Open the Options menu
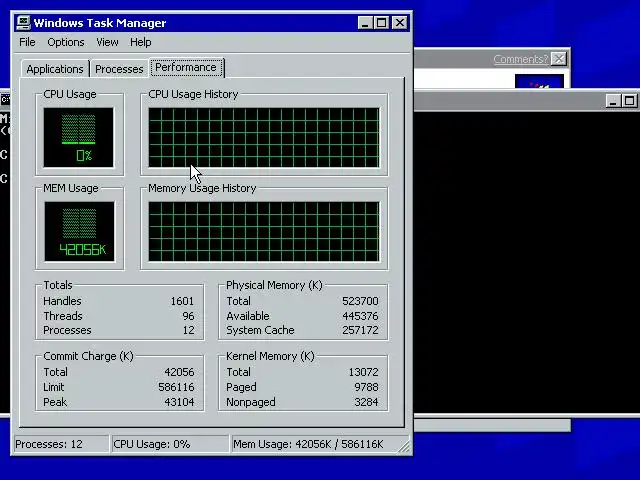 (66, 42)
